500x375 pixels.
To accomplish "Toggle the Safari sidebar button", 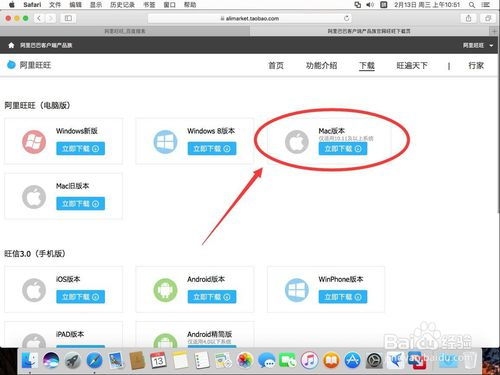I will tap(68, 18).
